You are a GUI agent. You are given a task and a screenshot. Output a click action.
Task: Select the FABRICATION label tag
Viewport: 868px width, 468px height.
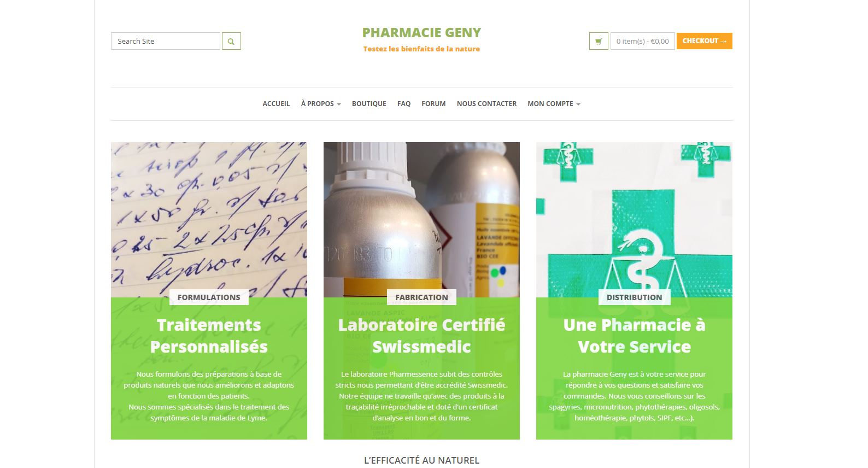(x=421, y=297)
